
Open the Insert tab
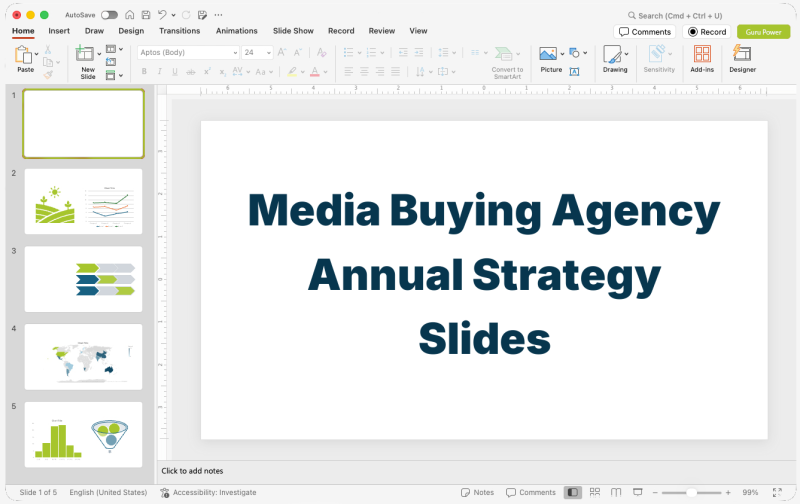(59, 31)
